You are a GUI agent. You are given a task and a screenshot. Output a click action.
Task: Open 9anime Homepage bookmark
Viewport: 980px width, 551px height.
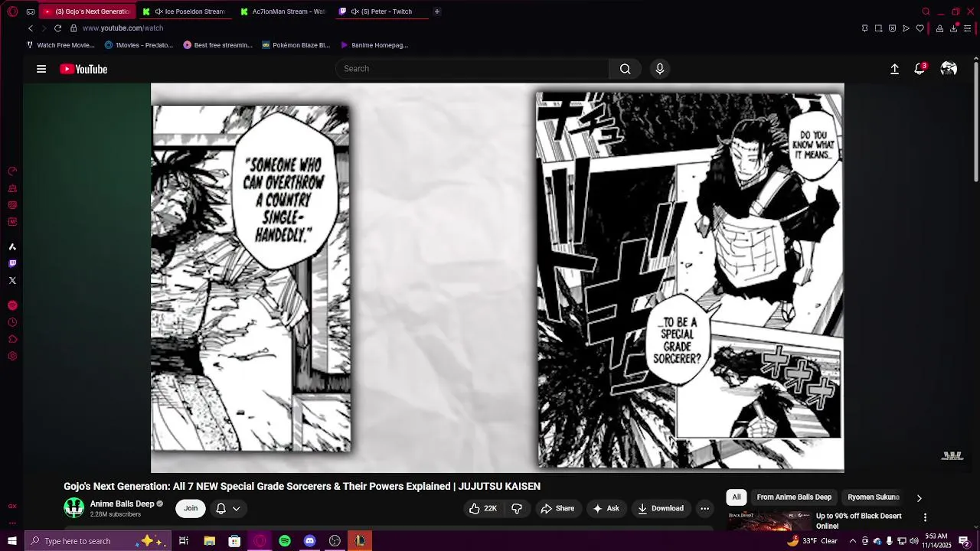pyautogui.click(x=374, y=45)
